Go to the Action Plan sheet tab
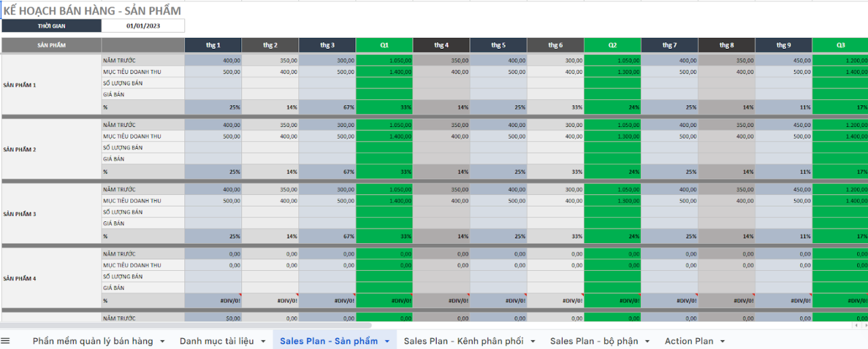This screenshot has height=349, width=868. pyautogui.click(x=689, y=341)
